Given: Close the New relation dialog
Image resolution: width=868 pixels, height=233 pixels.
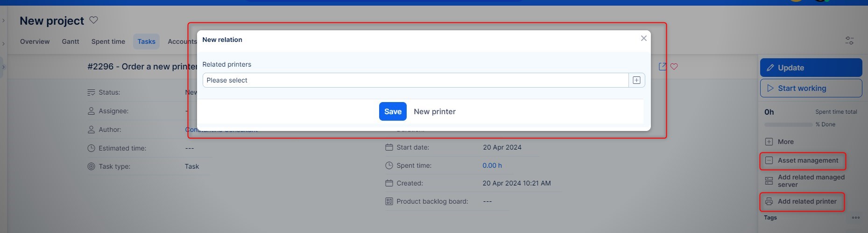Looking at the screenshot, I should click(643, 38).
